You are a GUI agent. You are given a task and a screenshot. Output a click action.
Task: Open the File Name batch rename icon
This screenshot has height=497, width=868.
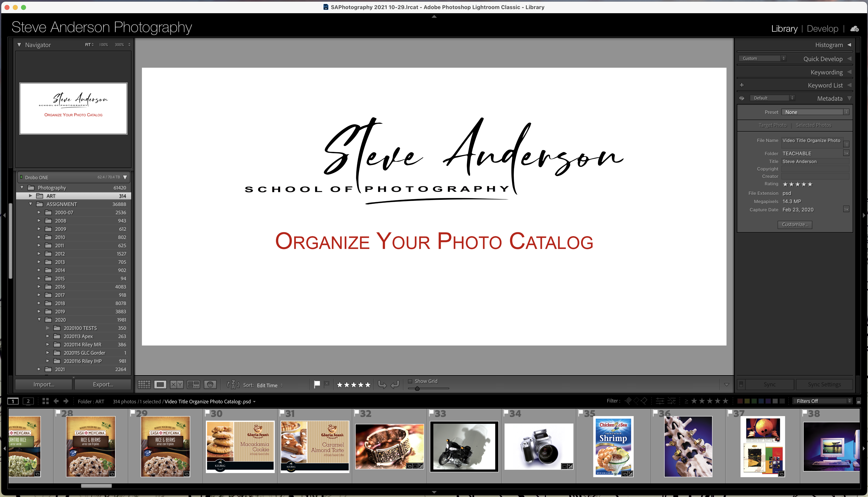[x=846, y=144]
